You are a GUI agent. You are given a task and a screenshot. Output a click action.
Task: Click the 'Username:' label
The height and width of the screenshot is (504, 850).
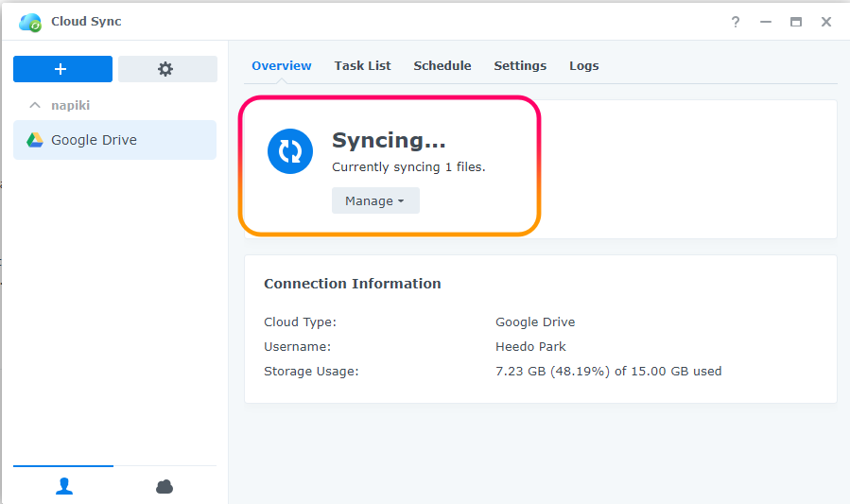click(297, 346)
